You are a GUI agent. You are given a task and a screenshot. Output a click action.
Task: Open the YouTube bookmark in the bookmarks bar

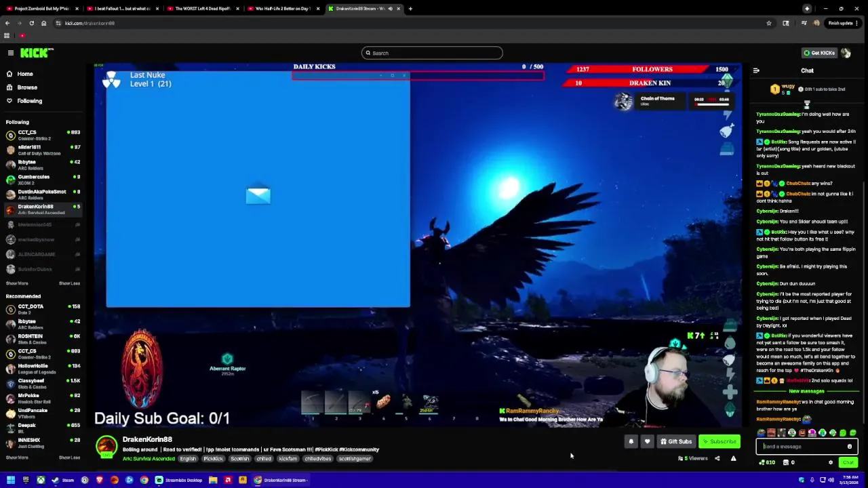[x=22, y=36]
